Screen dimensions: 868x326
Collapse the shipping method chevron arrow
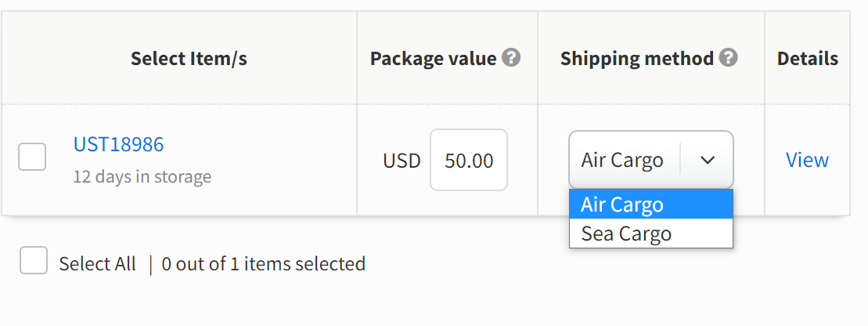click(708, 160)
